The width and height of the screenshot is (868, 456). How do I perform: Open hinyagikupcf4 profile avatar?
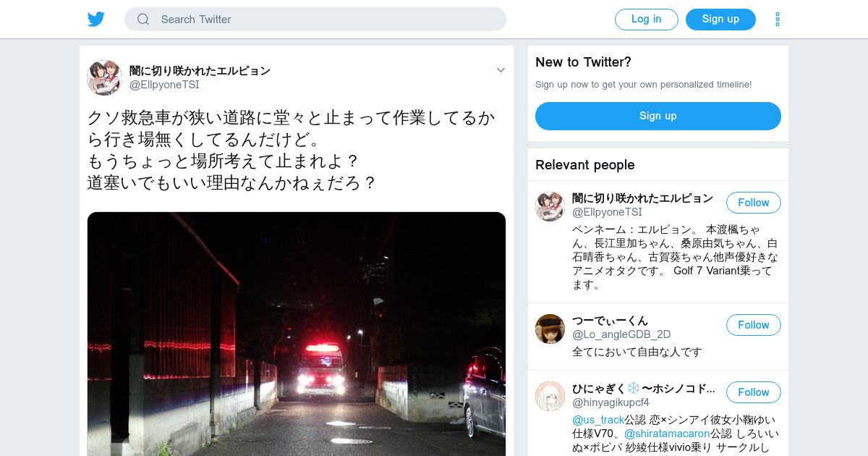(550, 396)
